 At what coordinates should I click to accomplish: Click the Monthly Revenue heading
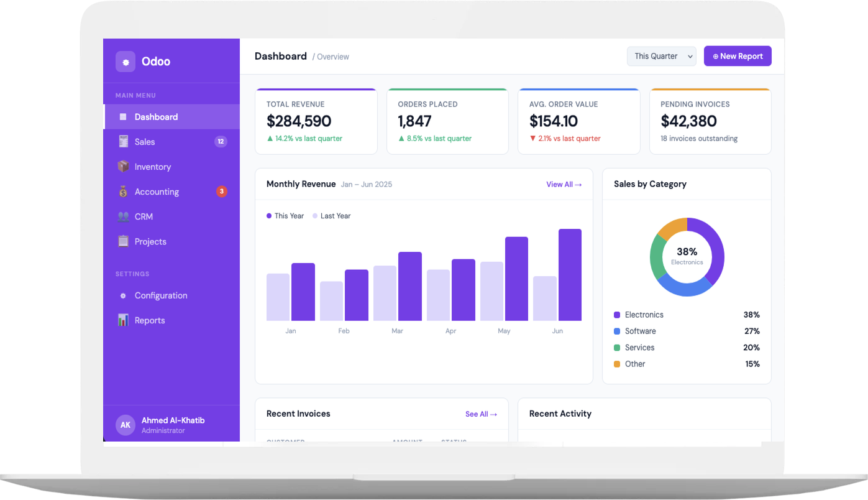coord(301,184)
